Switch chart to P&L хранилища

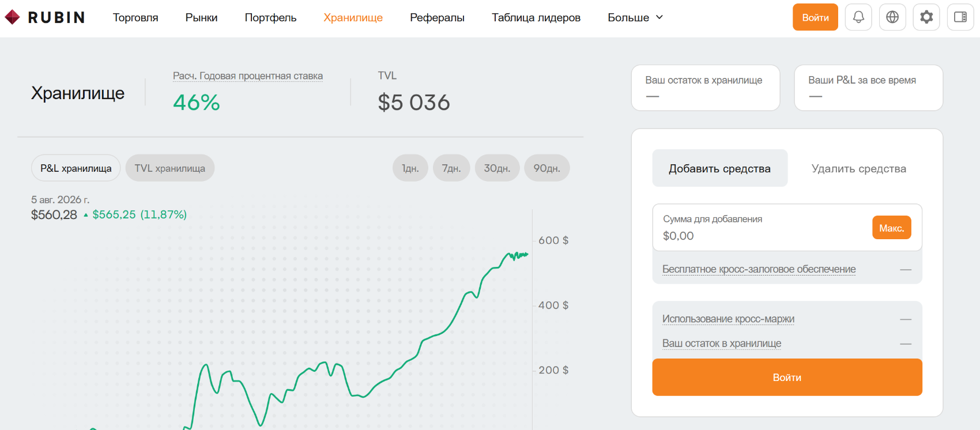click(76, 168)
